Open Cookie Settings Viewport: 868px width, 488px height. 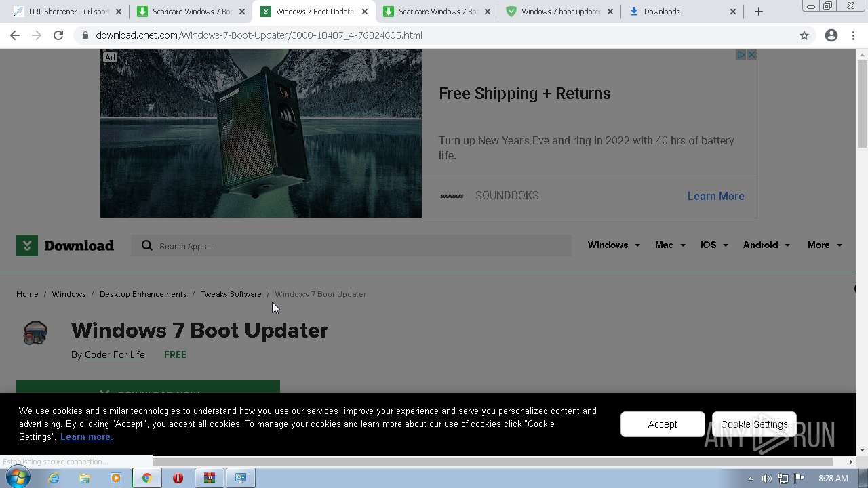tap(754, 424)
